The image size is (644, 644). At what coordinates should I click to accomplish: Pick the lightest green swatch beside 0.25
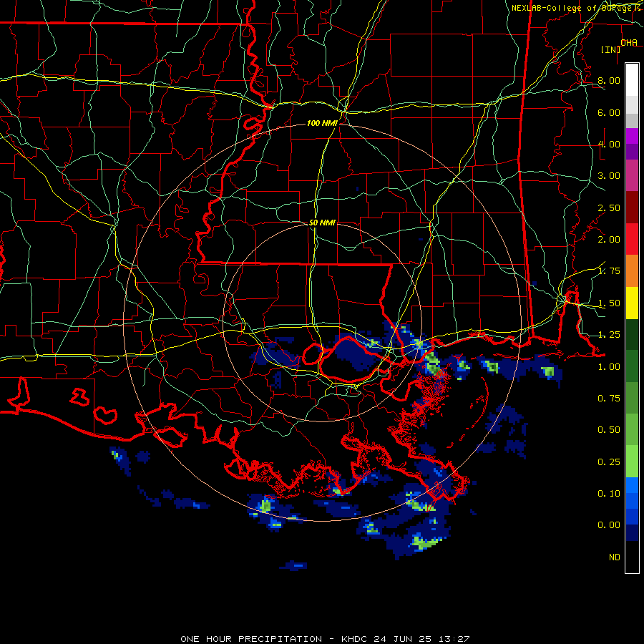632,462
